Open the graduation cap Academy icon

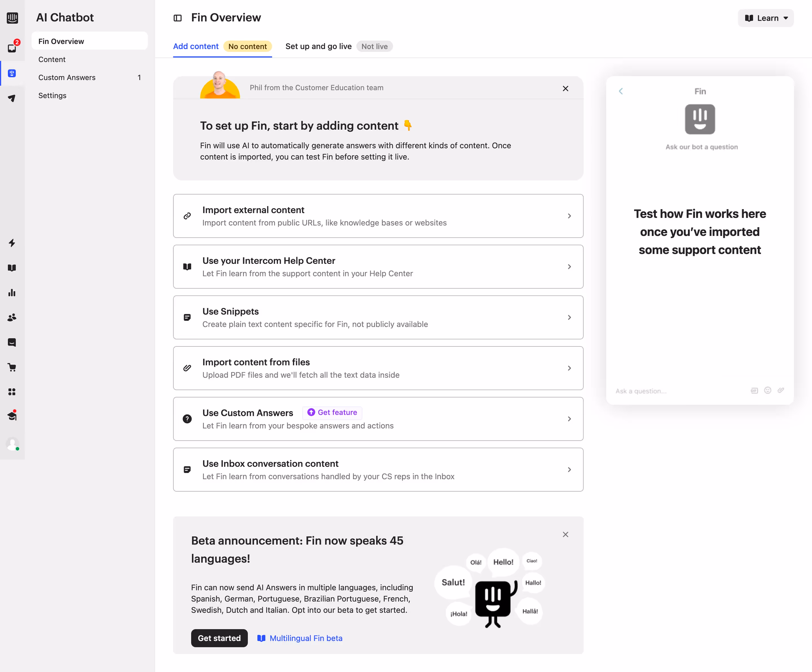point(12,416)
